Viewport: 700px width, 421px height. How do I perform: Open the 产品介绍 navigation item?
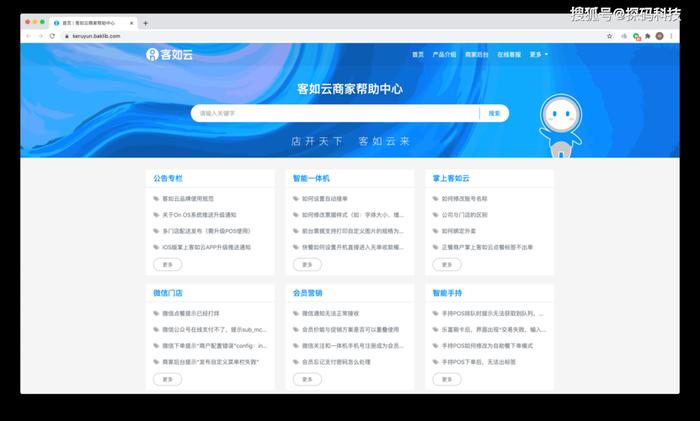pyautogui.click(x=444, y=54)
